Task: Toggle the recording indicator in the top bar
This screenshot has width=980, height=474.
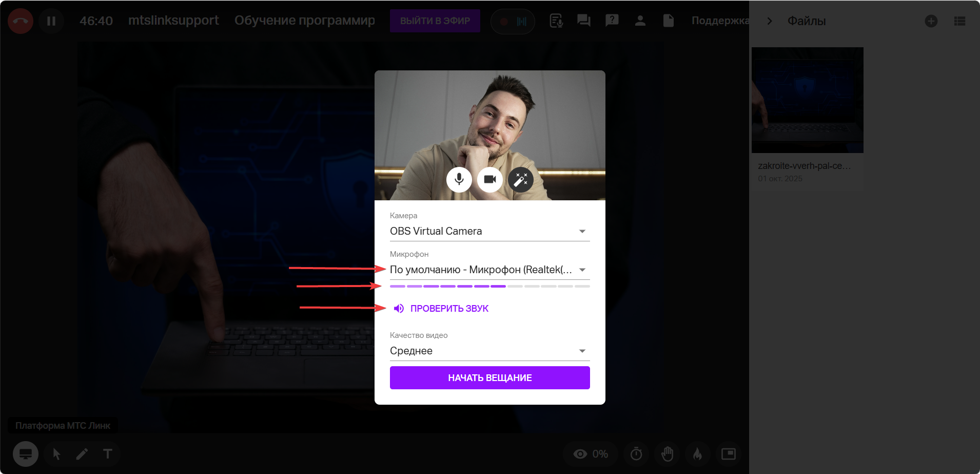Action: pos(513,22)
